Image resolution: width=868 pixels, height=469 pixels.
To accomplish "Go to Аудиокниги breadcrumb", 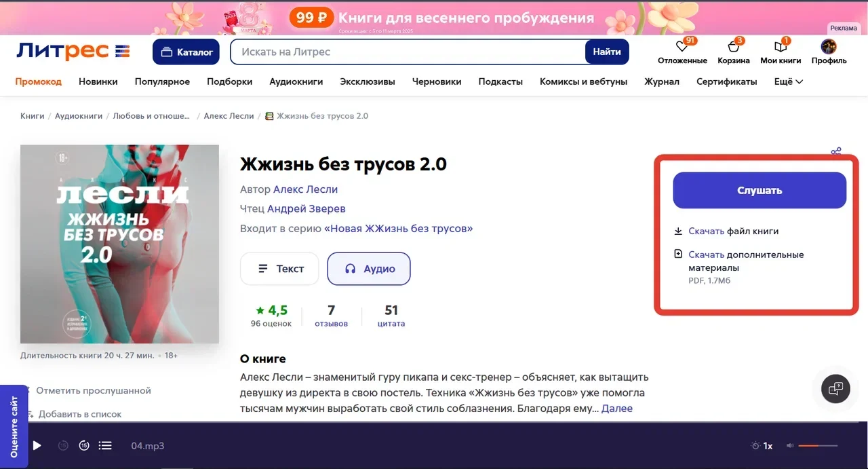I will (x=79, y=116).
